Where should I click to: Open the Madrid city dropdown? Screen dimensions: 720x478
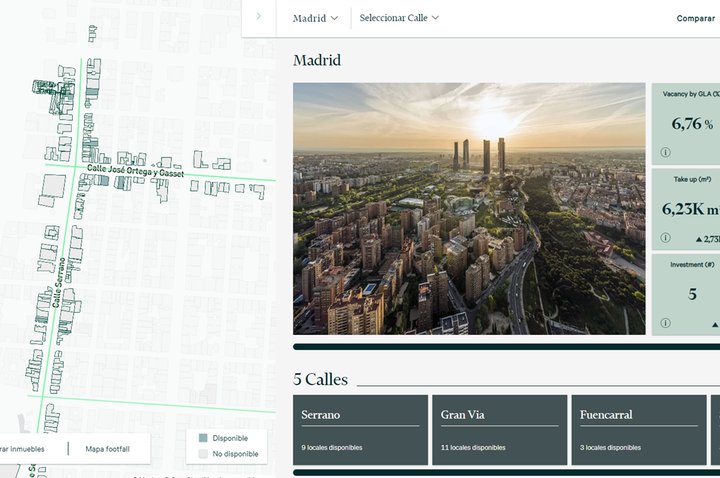point(315,18)
